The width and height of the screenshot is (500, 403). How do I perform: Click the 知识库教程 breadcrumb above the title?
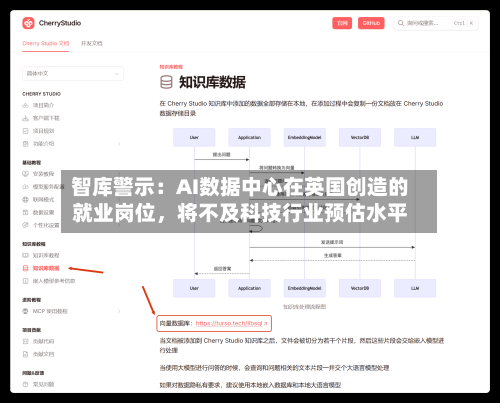tap(171, 67)
